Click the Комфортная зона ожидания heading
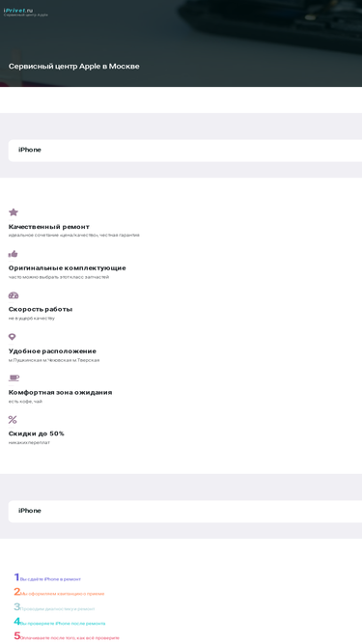This screenshot has width=362, height=644. tap(60, 392)
